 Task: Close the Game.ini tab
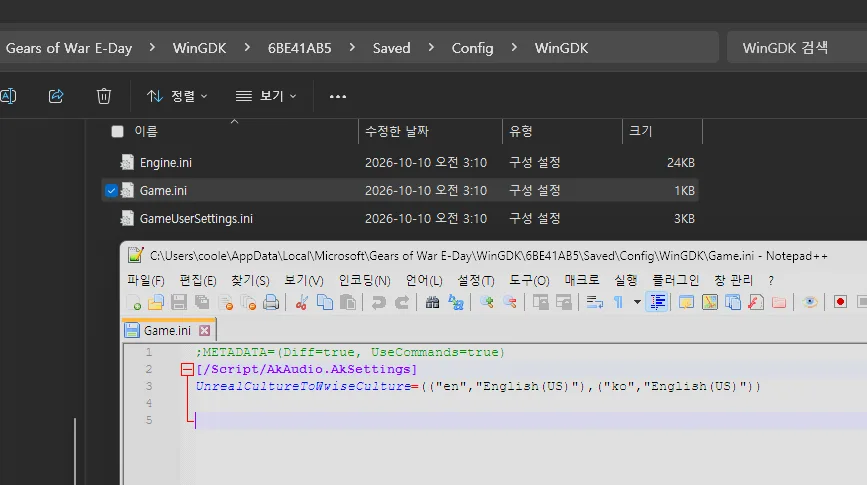click(205, 331)
